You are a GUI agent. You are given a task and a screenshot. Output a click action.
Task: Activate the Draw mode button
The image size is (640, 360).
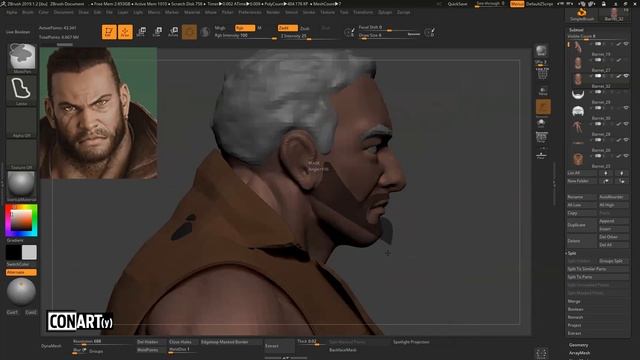click(x=125, y=32)
